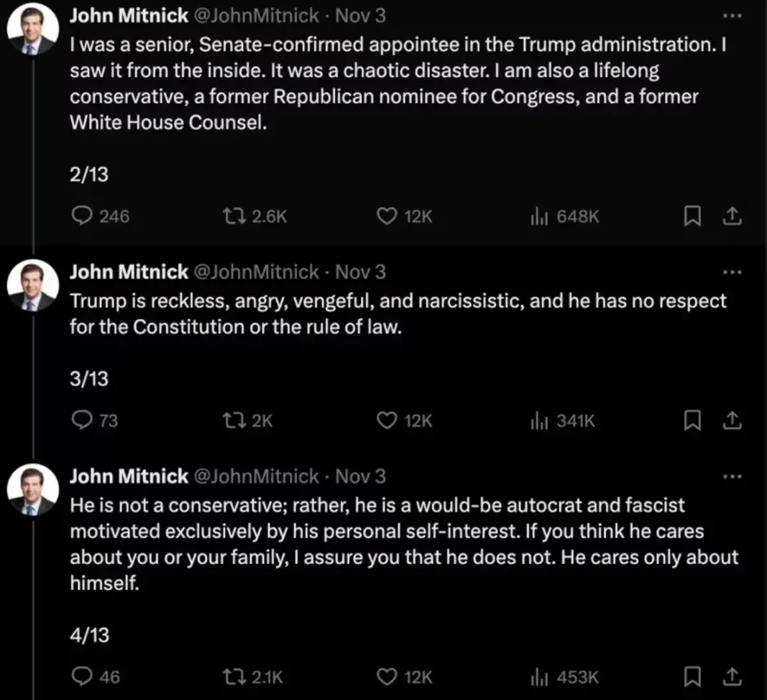Like the 2/13 tweet
The width and height of the screenshot is (767, 700).
click(x=387, y=216)
